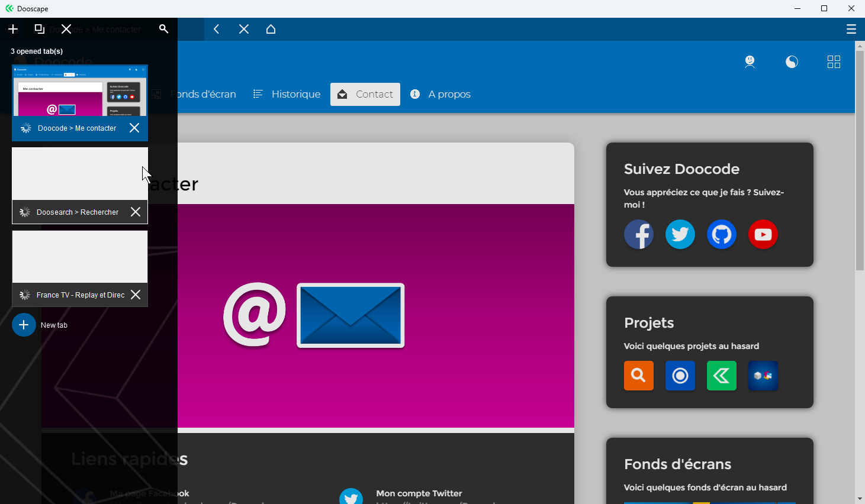Toggle the site theme with the moon icon

(792, 62)
